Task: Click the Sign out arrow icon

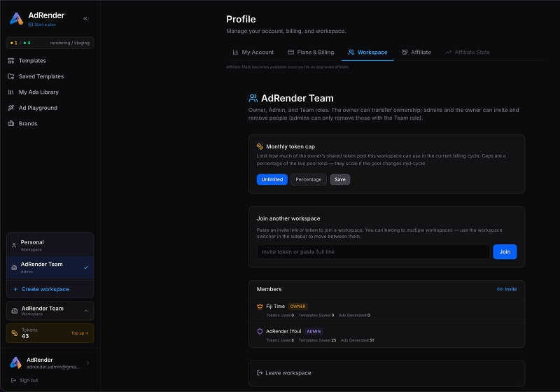Action: coord(13,380)
